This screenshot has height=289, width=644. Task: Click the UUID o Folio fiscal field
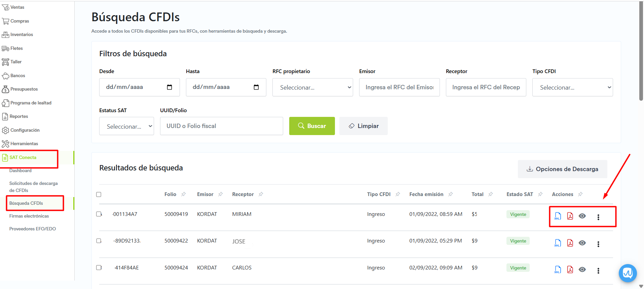[221, 126]
